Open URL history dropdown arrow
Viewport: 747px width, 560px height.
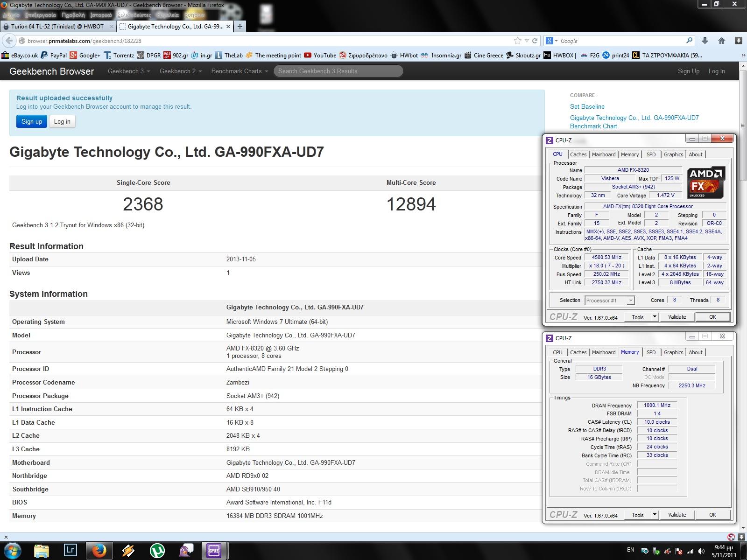527,41
